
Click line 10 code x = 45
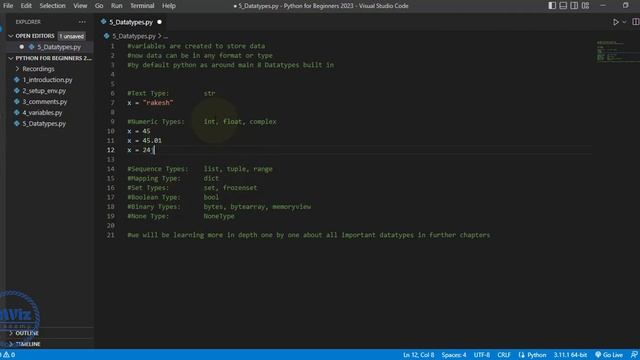tap(139, 131)
